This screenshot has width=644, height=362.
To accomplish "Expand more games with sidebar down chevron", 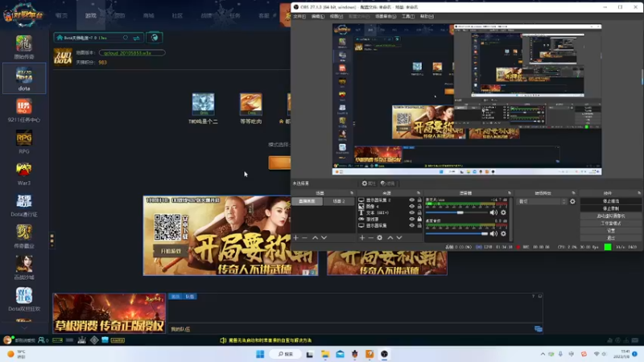I will 24,328.
